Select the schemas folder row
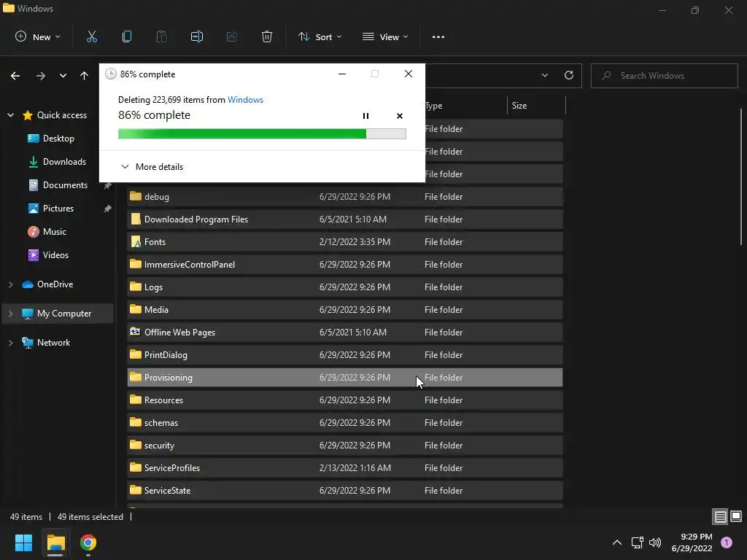Screen dimensions: 747x560 tap(344, 422)
